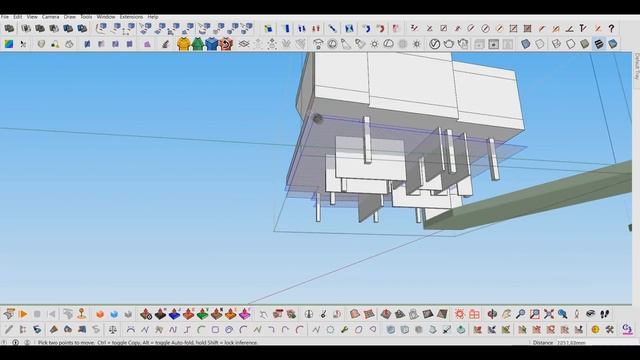Image resolution: width=640 pixels, height=360 pixels.
Task: Click the blue undo arrow icon
Action: click(x=366, y=29)
